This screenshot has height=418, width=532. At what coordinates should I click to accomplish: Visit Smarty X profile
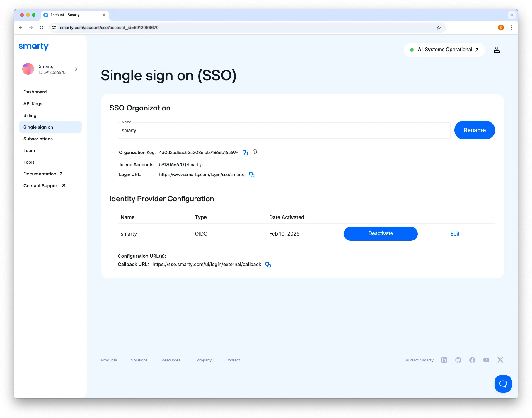tap(500, 360)
